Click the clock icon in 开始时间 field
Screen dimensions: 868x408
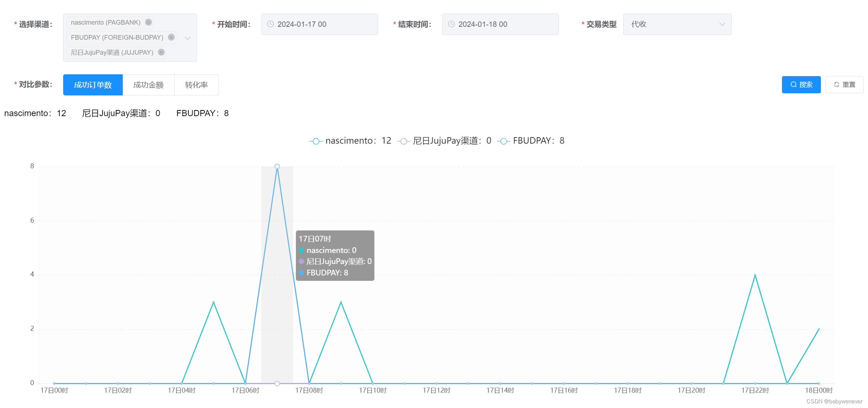270,24
